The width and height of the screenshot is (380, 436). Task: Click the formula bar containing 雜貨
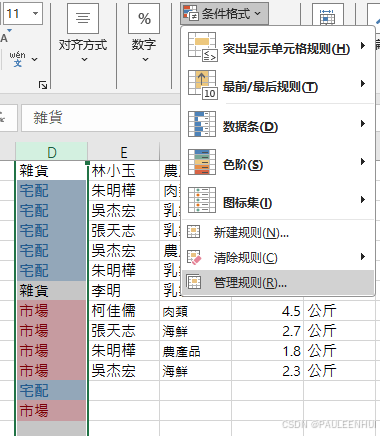(x=101, y=118)
